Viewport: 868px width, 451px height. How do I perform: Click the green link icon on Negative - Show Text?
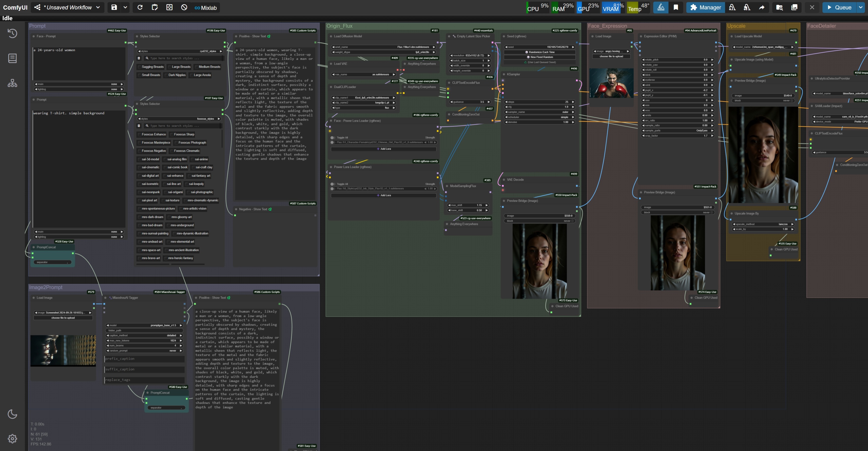click(270, 209)
